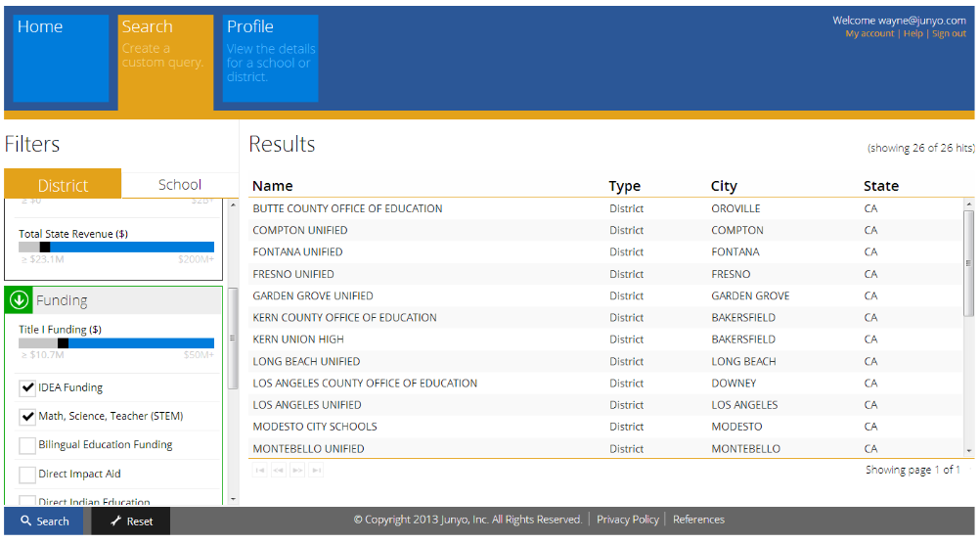Screen dimensions: 980x543
Task: Select FONTANA UNIFIED result
Action: pyautogui.click(x=605, y=252)
